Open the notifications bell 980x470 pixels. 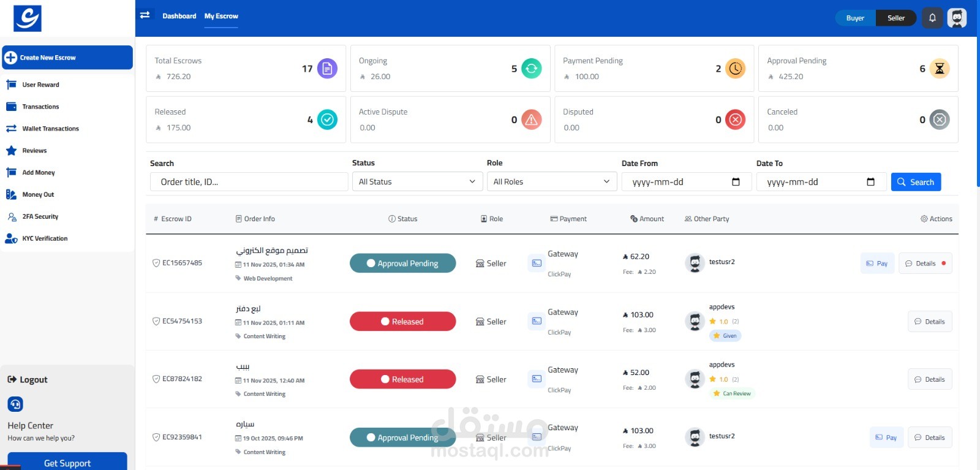[x=932, y=18]
